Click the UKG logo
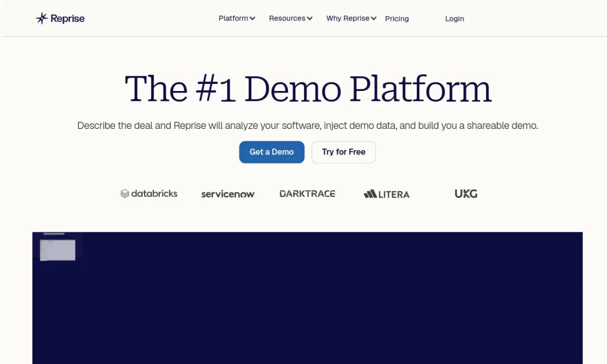 (466, 193)
